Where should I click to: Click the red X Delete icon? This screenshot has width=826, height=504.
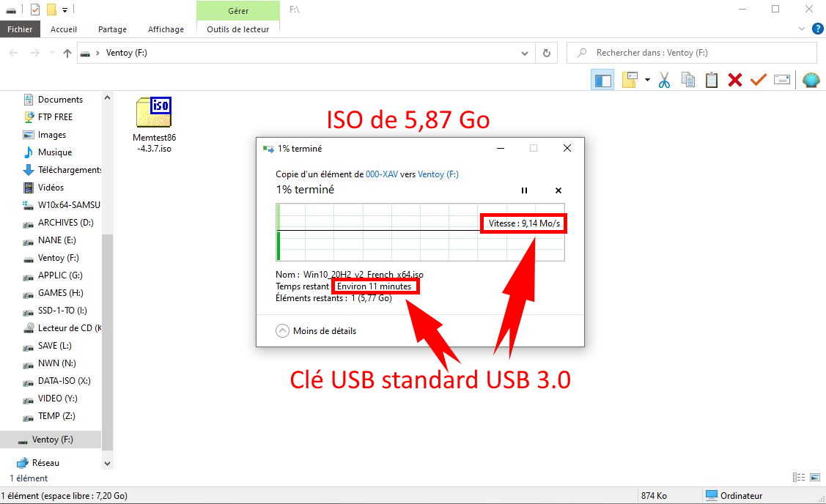(x=734, y=80)
